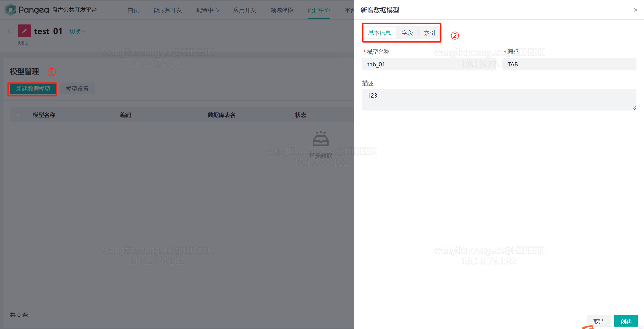Focus the 编码 input containing TAB

click(569, 64)
